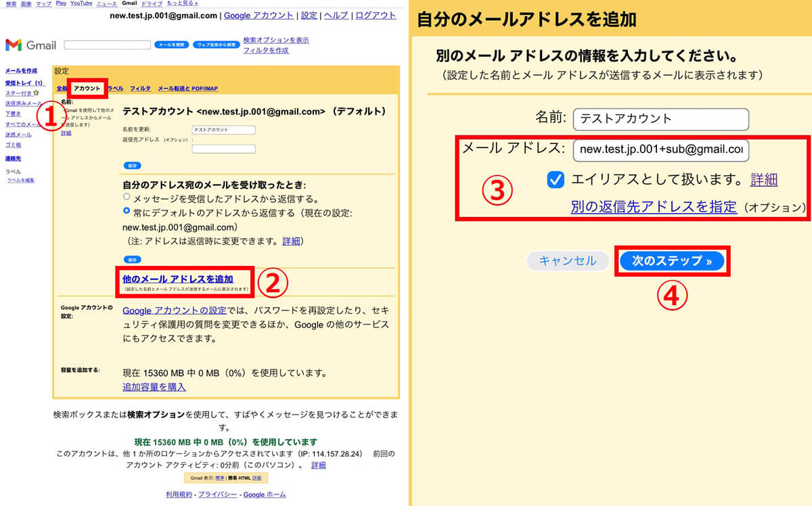This screenshot has width=812, height=506.
Task: Save the updated name with 保存
Action: pos(132,165)
